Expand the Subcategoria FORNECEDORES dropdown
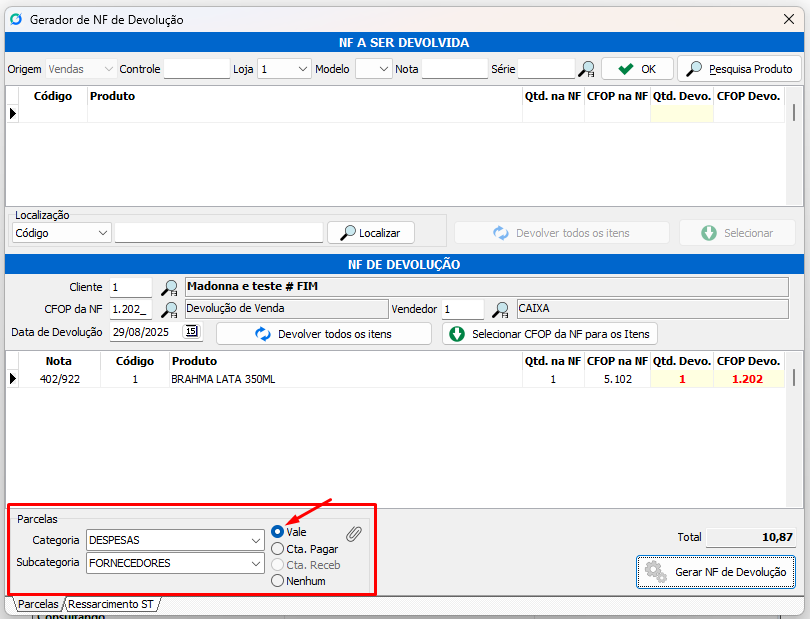 256,563
